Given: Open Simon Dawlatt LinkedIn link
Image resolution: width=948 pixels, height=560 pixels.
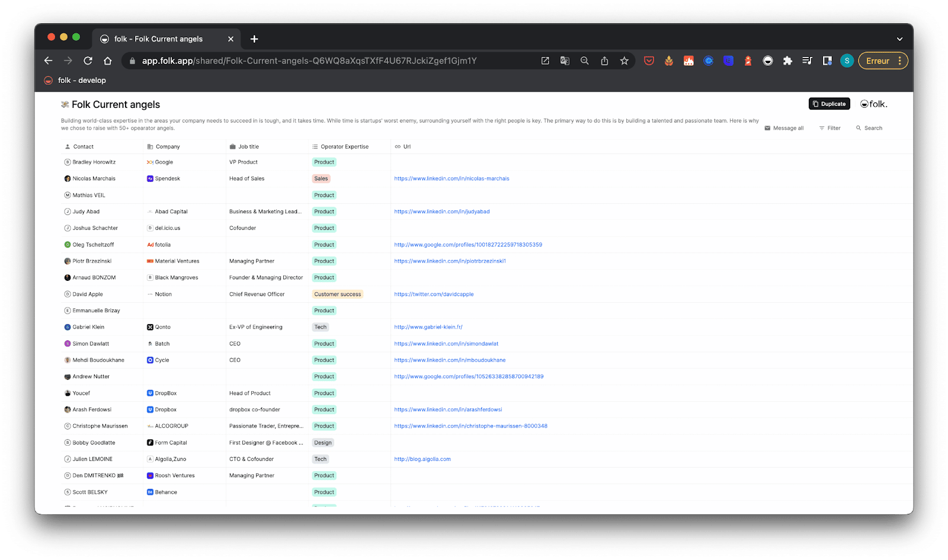Looking at the screenshot, I should (446, 344).
